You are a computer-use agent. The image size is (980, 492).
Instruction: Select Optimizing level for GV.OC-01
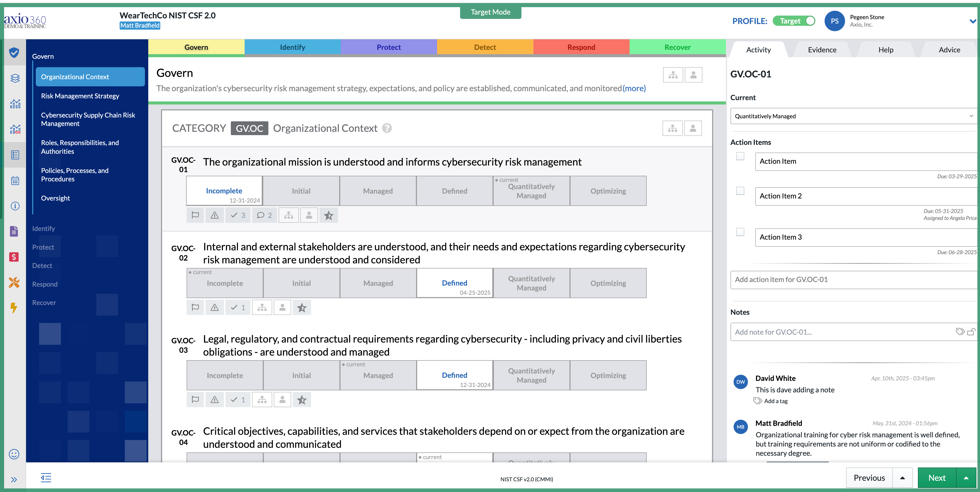tap(608, 191)
